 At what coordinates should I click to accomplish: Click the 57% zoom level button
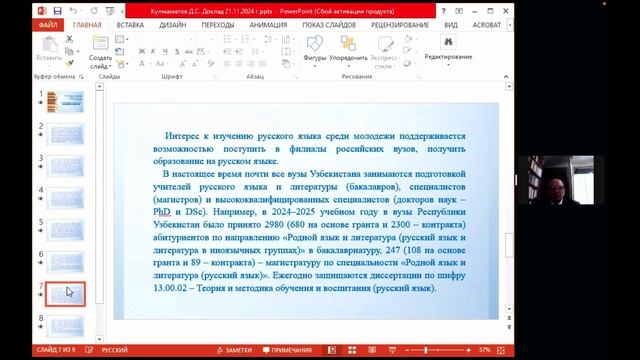coord(484,350)
